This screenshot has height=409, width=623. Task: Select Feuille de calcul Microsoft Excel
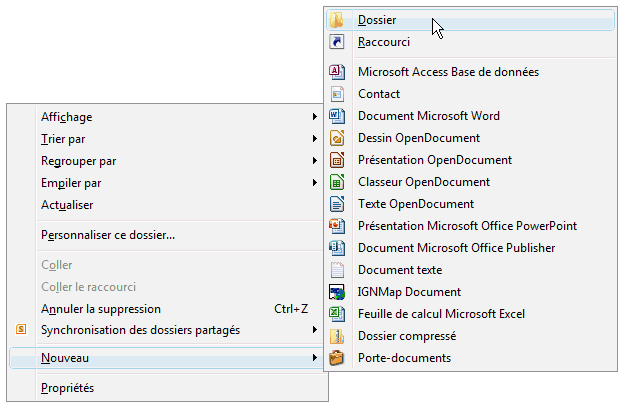[x=470, y=314]
